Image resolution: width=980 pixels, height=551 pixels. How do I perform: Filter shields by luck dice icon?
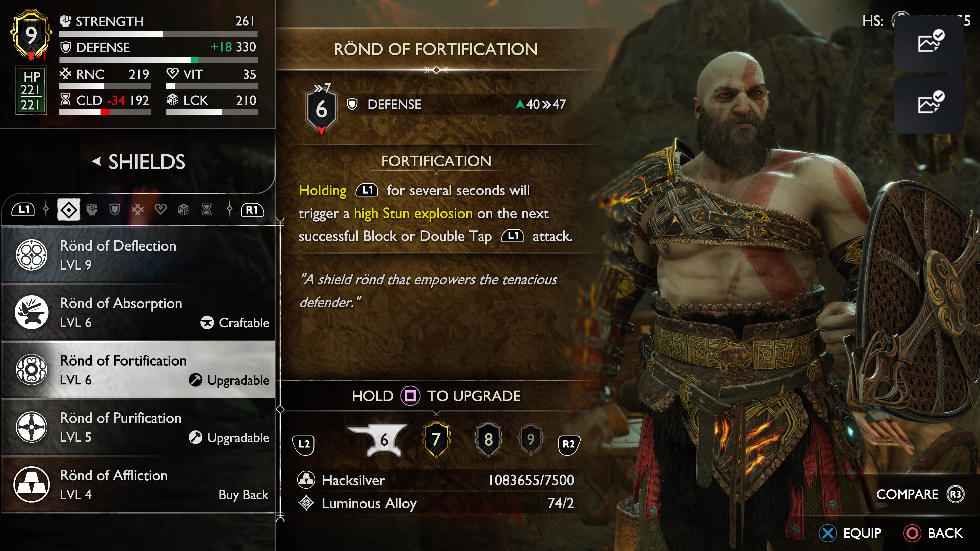point(184,209)
